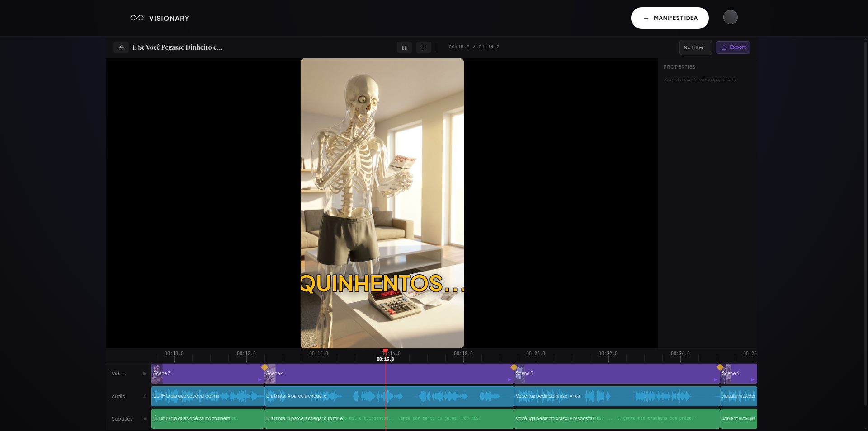
Task: Open the user profile avatar
Action: (730, 18)
